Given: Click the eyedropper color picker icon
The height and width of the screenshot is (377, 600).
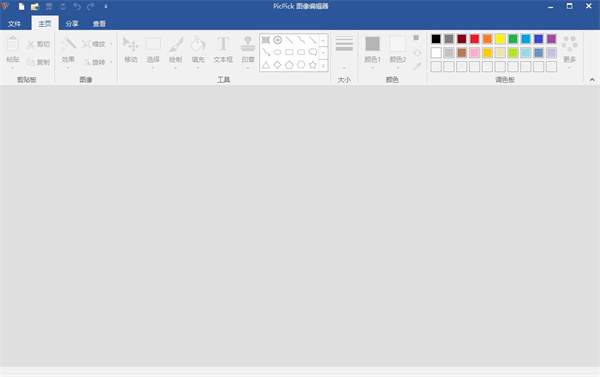Looking at the screenshot, I should pyautogui.click(x=417, y=66).
